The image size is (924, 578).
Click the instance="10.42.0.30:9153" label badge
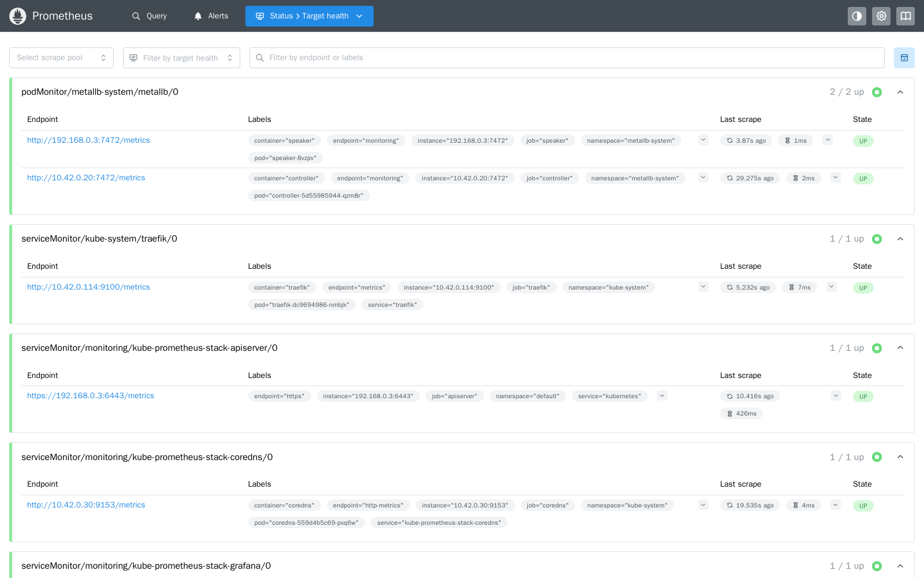(465, 506)
